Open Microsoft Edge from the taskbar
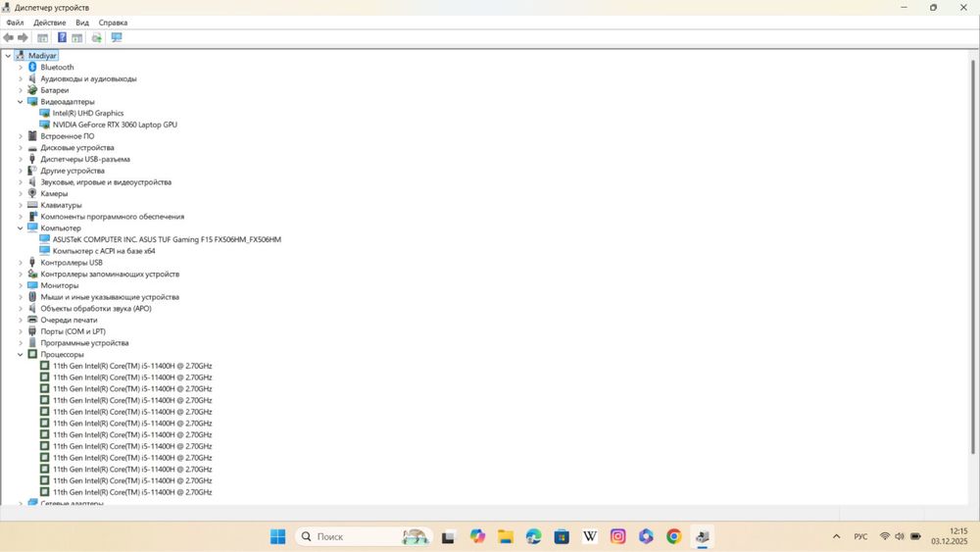The width and height of the screenshot is (980, 552). tap(534, 536)
